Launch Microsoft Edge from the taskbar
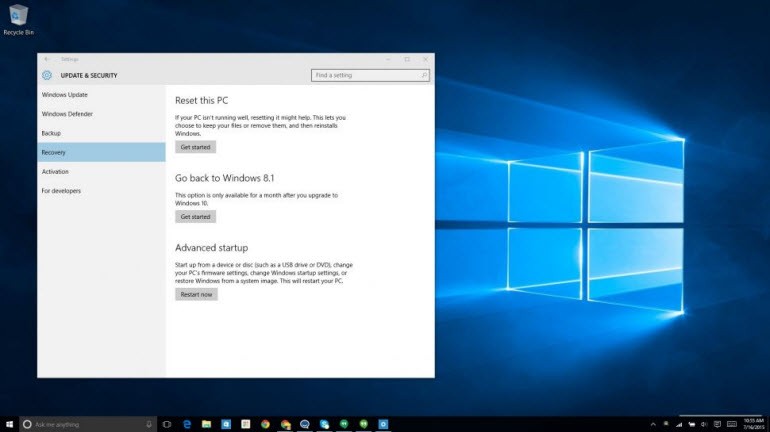Viewport: 770px width, 432px height. pyautogui.click(x=186, y=424)
